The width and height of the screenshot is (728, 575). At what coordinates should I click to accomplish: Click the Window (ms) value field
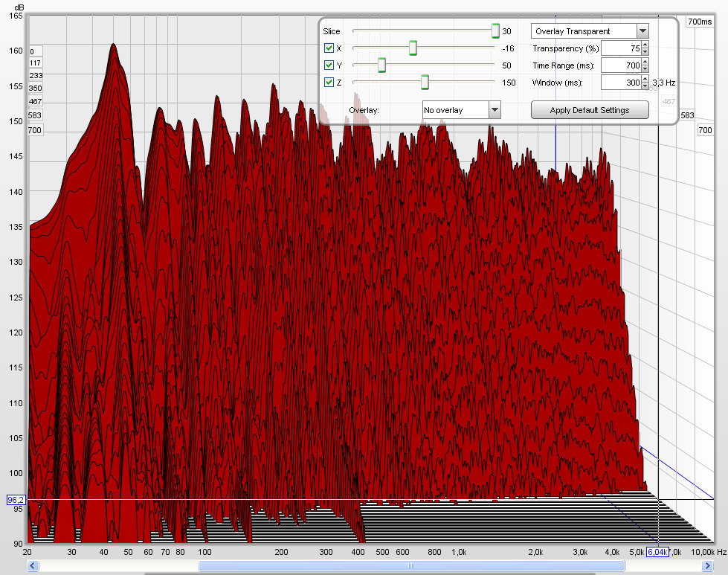pyautogui.click(x=621, y=83)
